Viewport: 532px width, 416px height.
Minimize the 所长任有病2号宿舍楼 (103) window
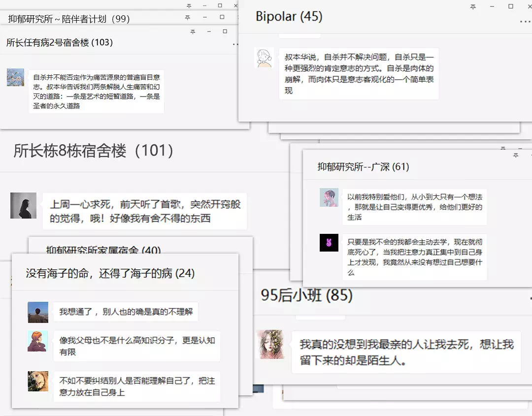209,32
